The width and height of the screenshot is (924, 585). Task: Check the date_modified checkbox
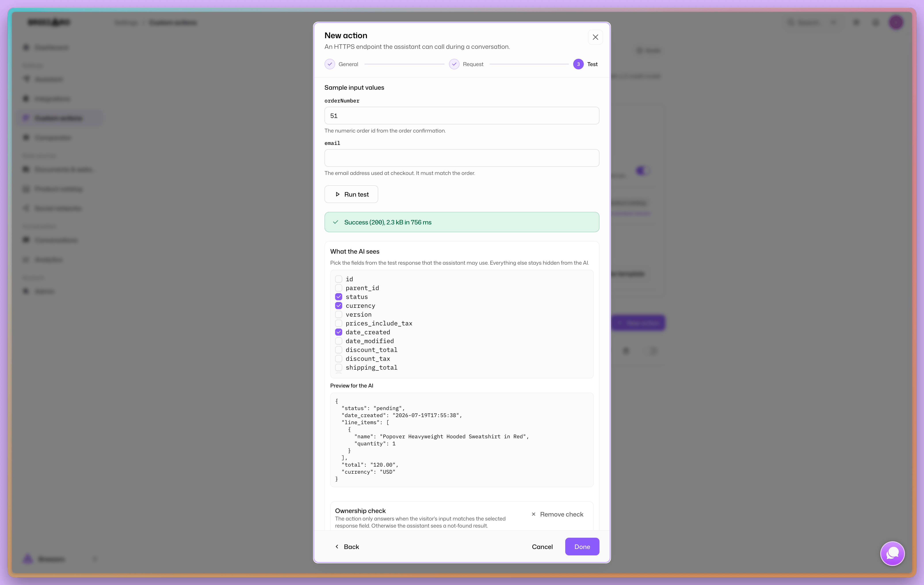338,341
